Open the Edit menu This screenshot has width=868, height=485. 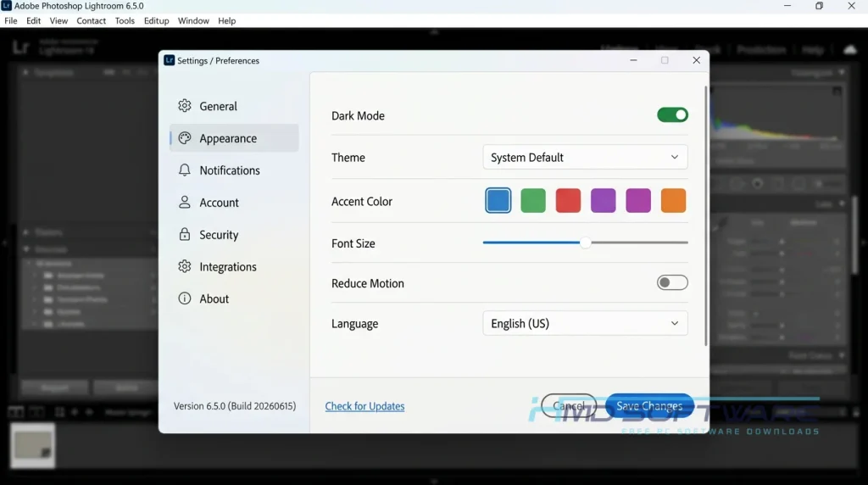point(33,20)
